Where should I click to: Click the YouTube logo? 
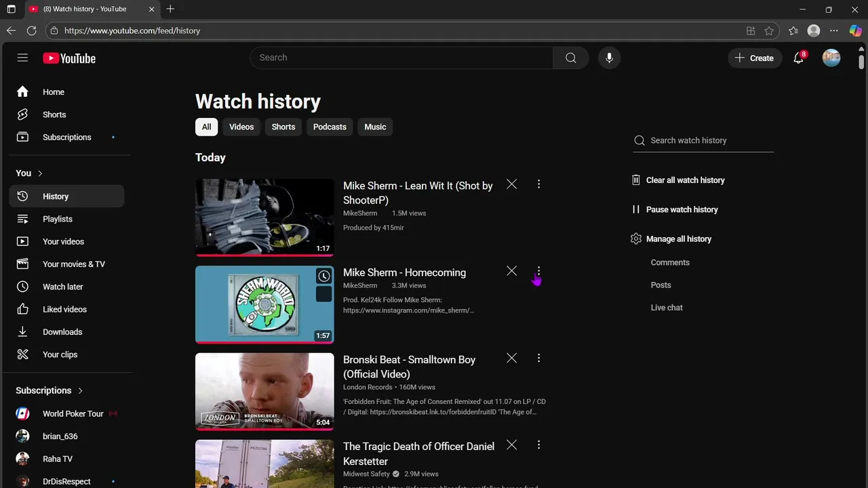(69, 58)
